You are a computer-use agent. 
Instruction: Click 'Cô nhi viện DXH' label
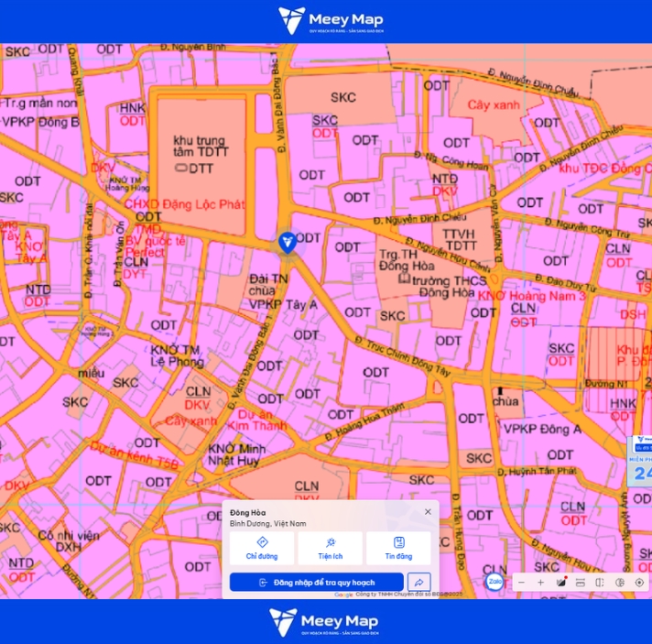[69, 540]
